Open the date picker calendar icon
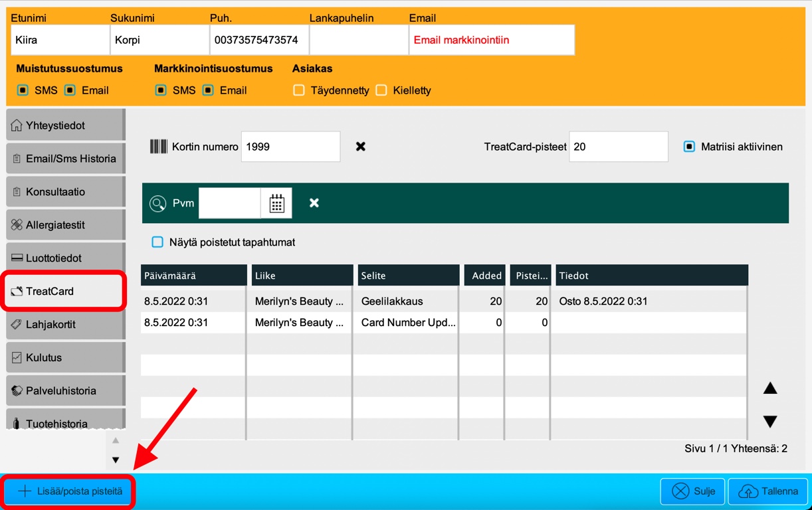Viewport: 812px width, 510px height. click(276, 203)
